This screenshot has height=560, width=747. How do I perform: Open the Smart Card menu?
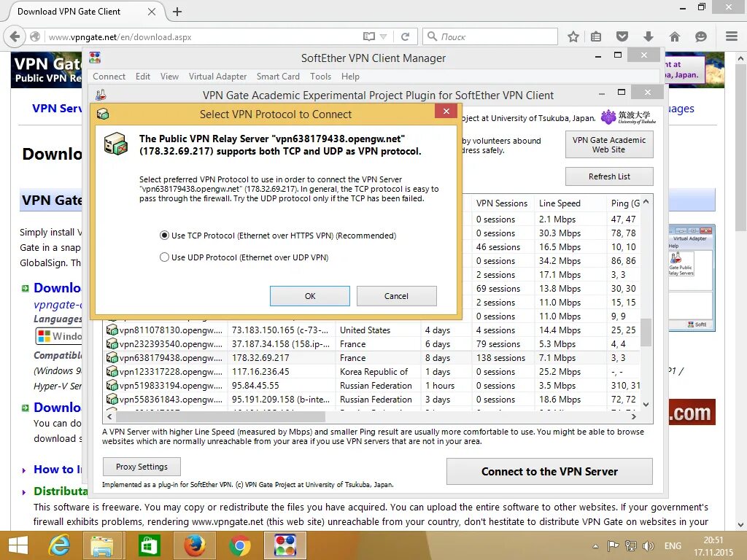[278, 76]
